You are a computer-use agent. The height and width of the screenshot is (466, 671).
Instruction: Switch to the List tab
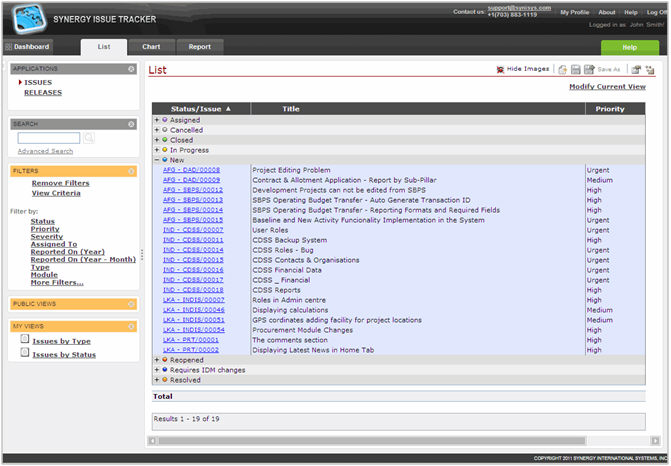(104, 47)
